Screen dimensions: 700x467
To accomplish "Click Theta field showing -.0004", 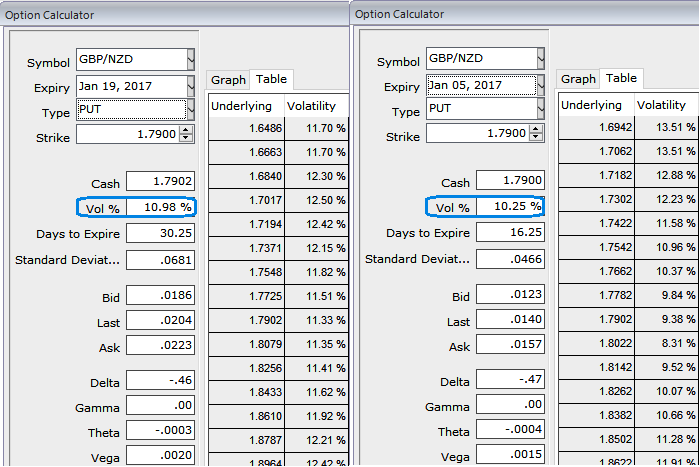I will 510,429.
